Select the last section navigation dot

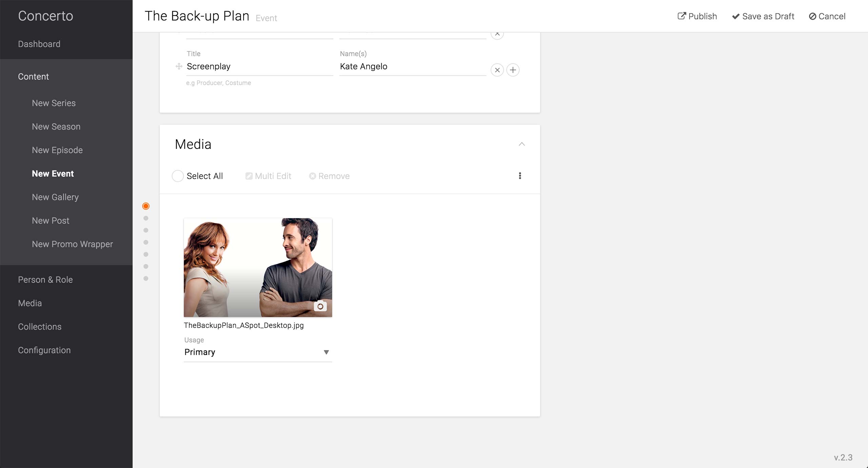point(146,278)
